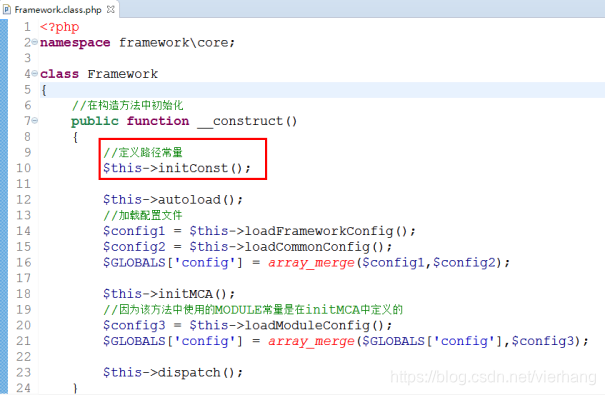Image resolution: width=605 pixels, height=395 pixels.
Task: Click 'framework\core;' namespace text
Action: (177, 43)
